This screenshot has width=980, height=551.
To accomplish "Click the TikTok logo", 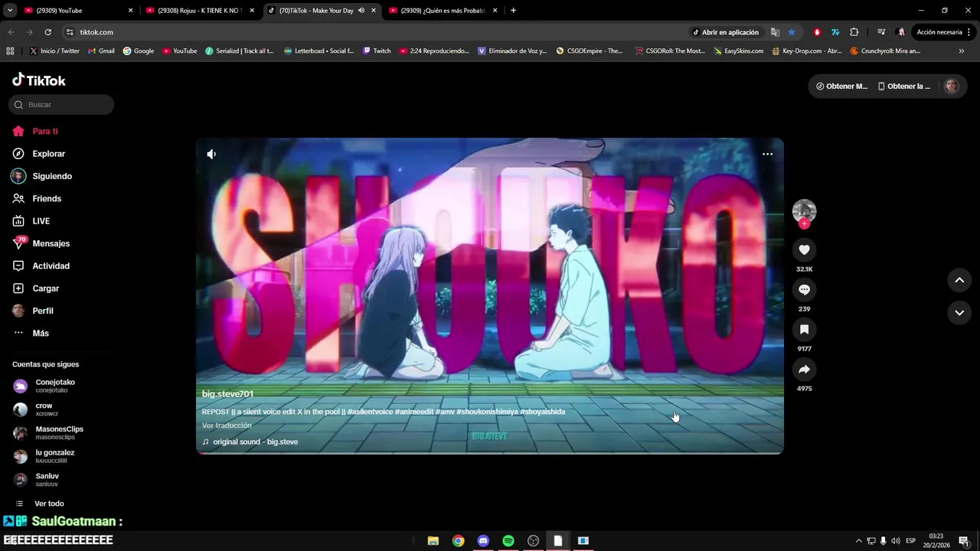I will (39, 80).
